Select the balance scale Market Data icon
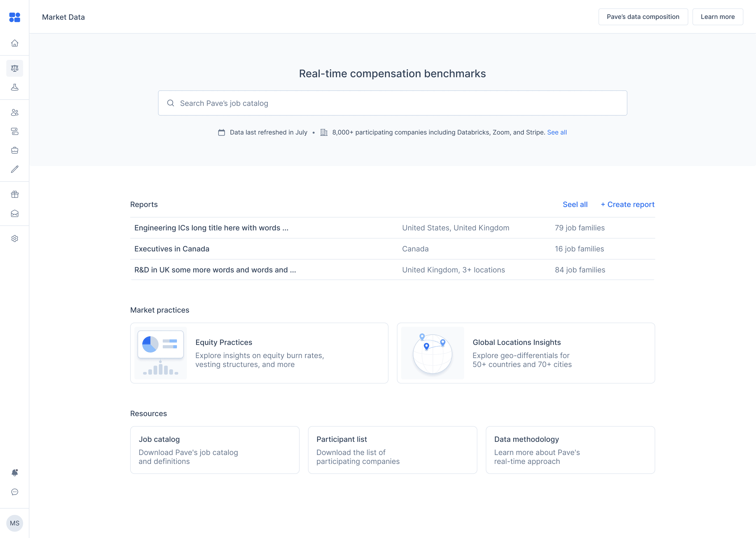This screenshot has height=538, width=756. tap(14, 68)
